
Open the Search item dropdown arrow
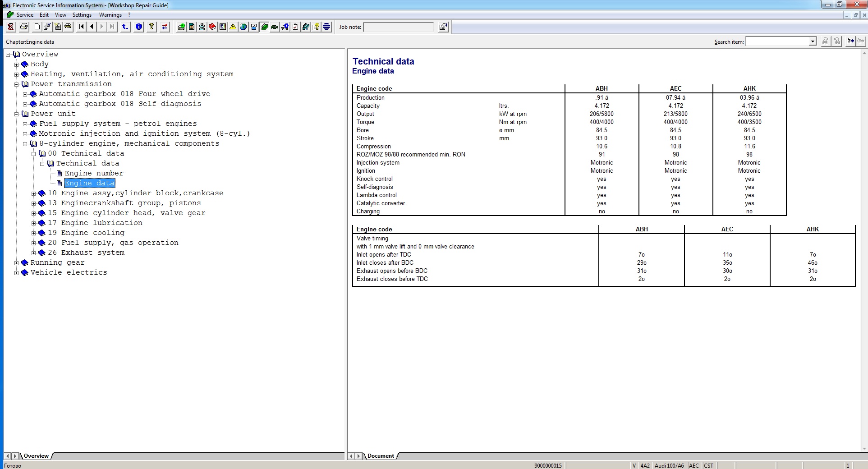813,41
